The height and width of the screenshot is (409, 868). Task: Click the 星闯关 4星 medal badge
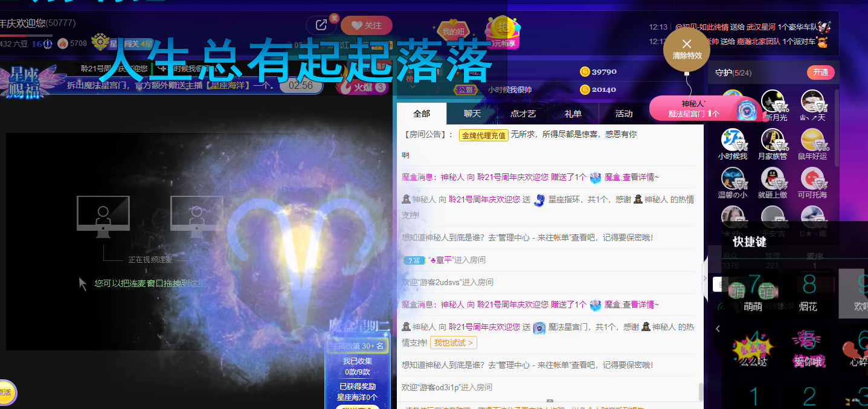123,43
